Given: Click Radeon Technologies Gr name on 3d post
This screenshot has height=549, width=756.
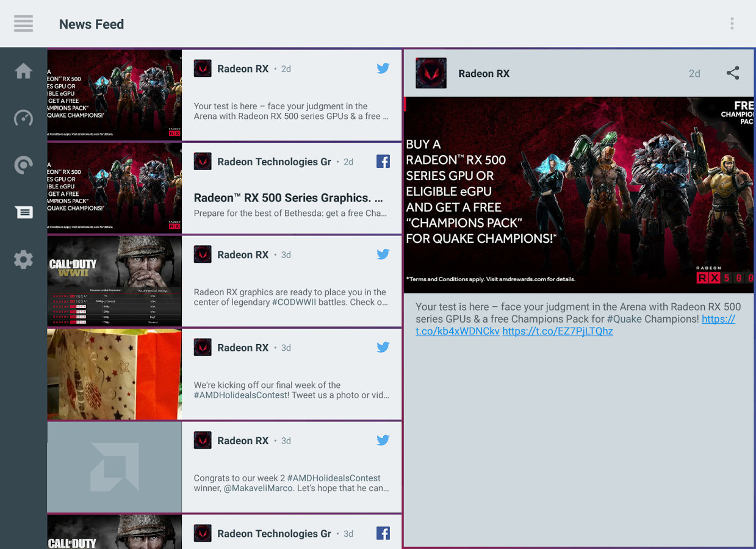Looking at the screenshot, I should coord(274,534).
